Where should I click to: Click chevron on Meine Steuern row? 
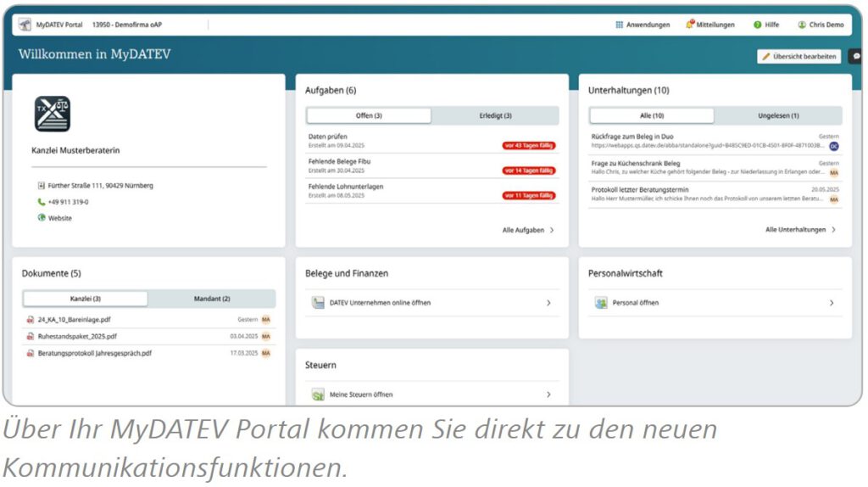[548, 395]
